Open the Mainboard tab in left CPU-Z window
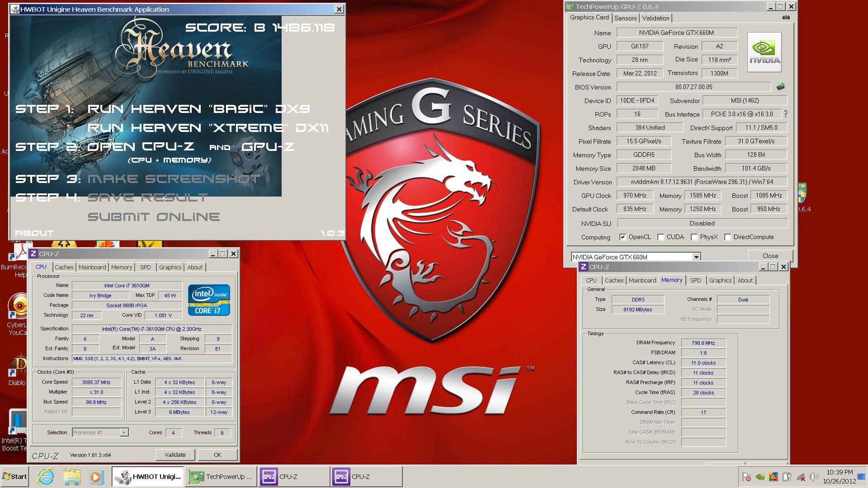Image resolution: width=868 pixels, height=488 pixels. click(x=92, y=267)
